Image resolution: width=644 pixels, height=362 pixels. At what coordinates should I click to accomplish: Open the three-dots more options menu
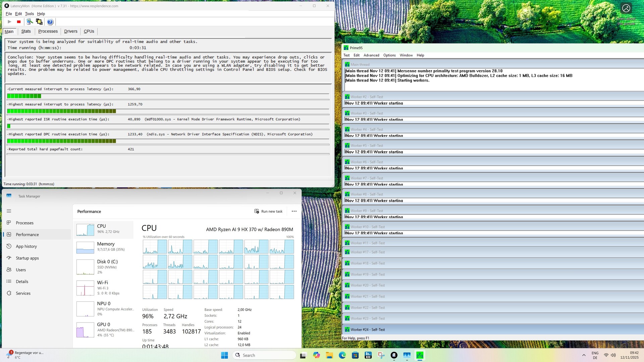(x=294, y=212)
